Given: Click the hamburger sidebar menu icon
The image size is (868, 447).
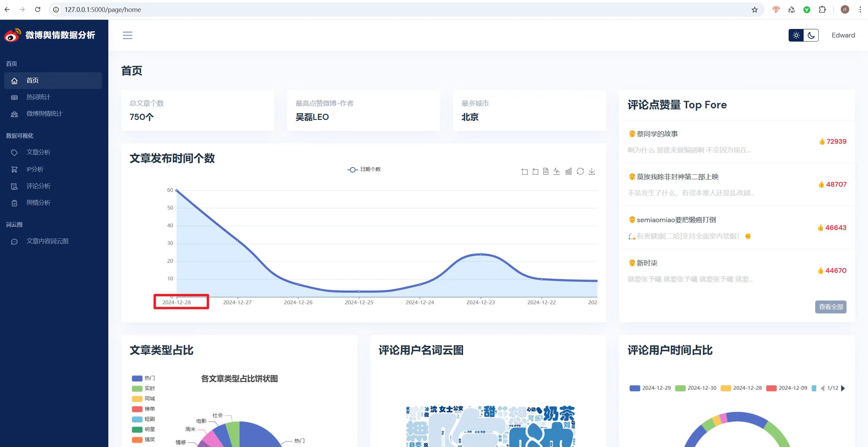Looking at the screenshot, I should [127, 35].
